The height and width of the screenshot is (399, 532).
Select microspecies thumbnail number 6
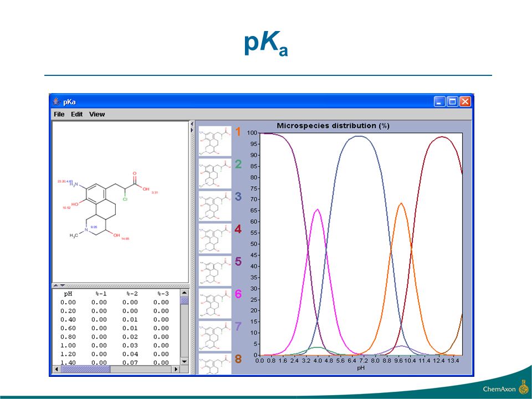(215, 304)
